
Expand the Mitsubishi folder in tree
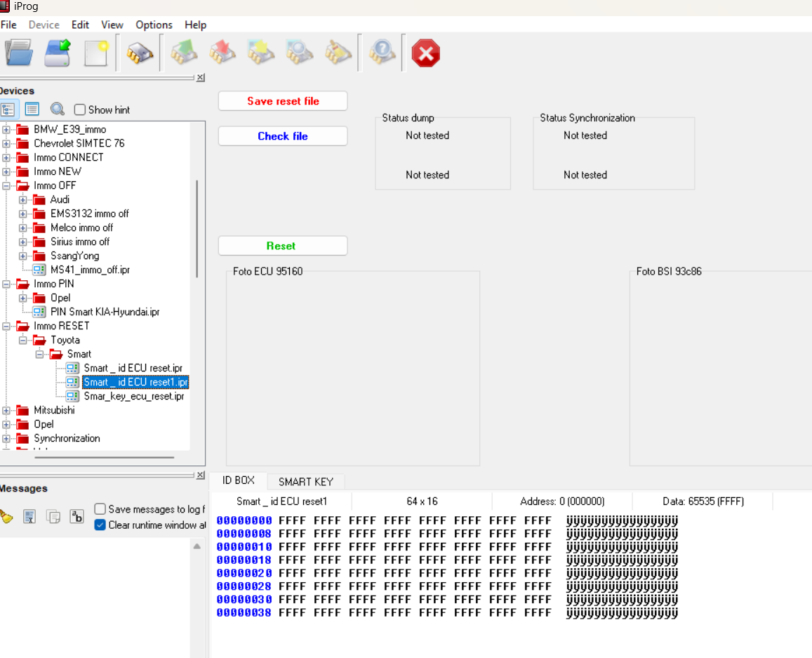(x=6, y=410)
